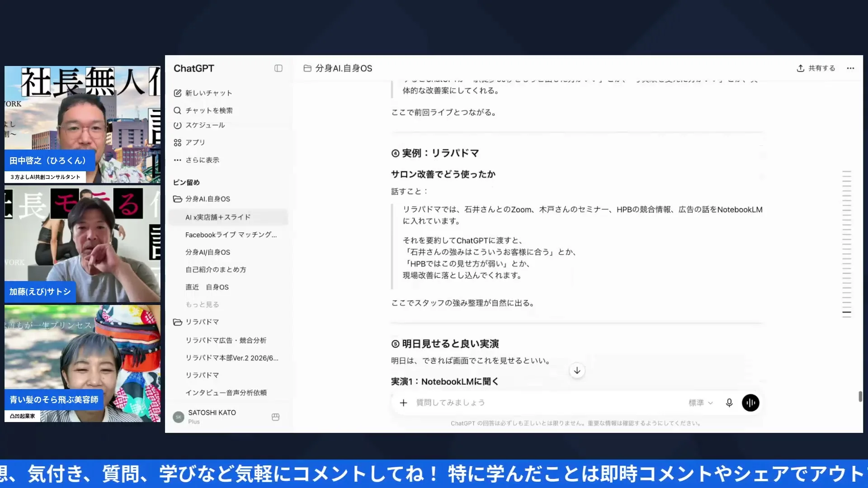Click the three-dot さらに表示 icon

(x=178, y=160)
